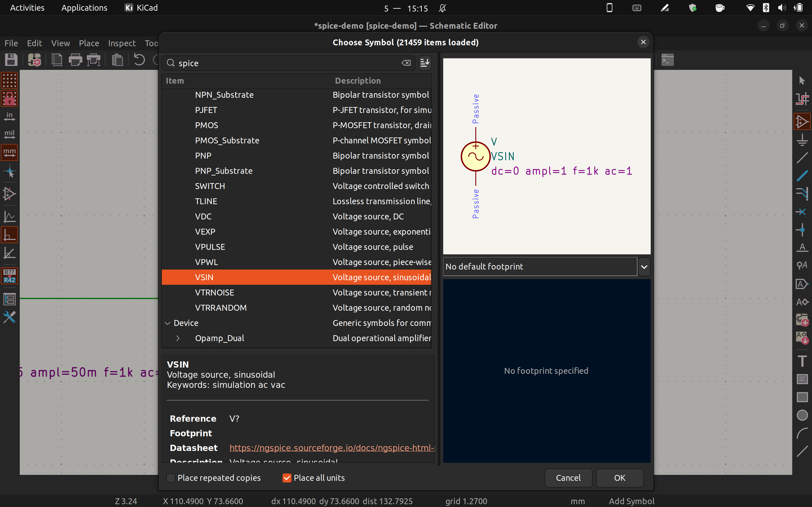The image size is (812, 507).
Task: Open the Place menu
Action: 89,43
